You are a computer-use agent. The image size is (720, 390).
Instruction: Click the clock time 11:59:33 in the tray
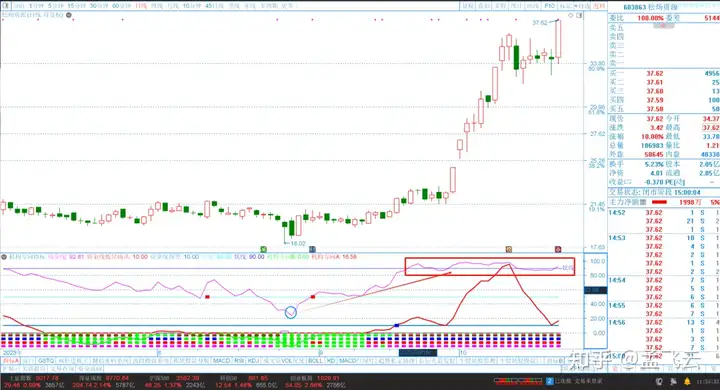coord(709,382)
